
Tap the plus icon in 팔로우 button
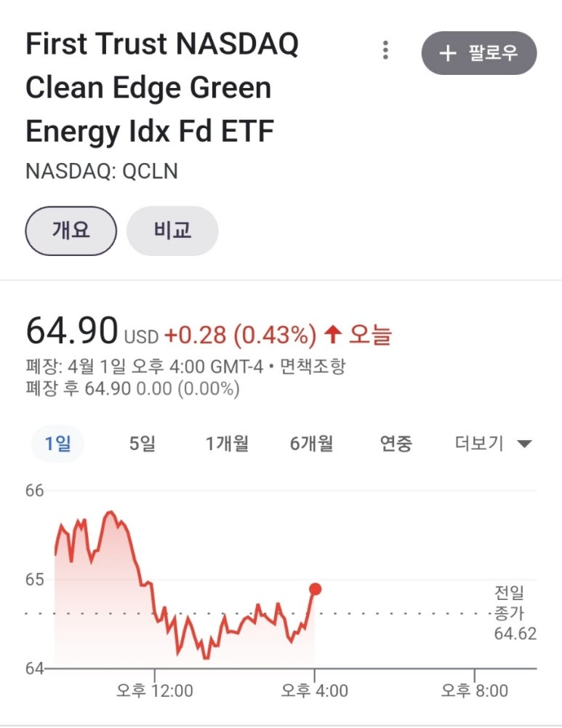coord(447,53)
